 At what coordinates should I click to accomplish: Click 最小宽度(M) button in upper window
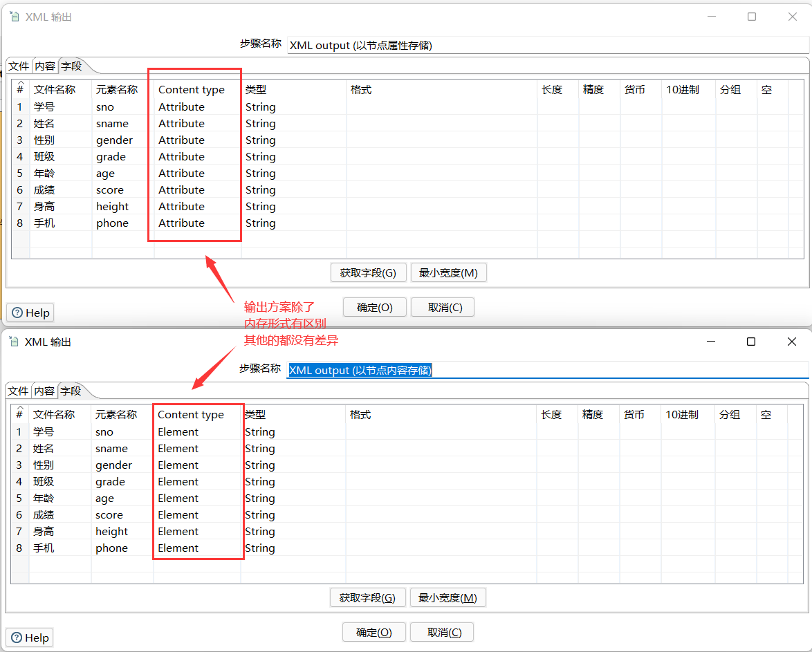(x=448, y=273)
